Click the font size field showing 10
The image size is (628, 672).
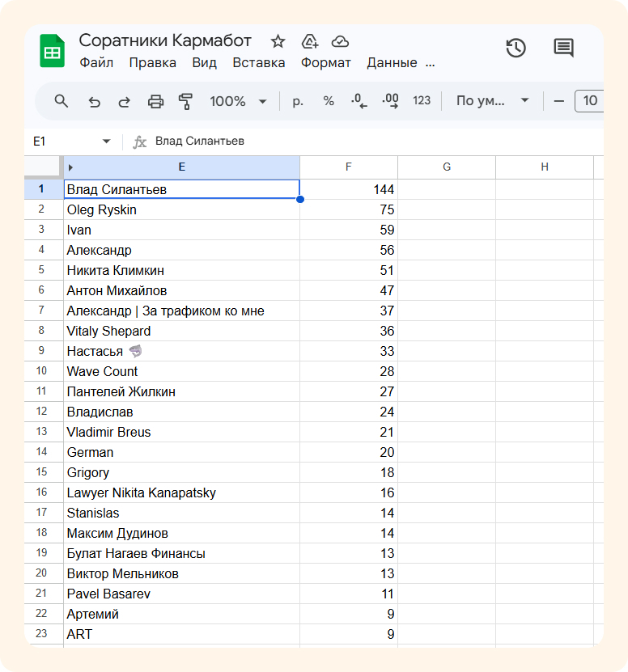589,101
